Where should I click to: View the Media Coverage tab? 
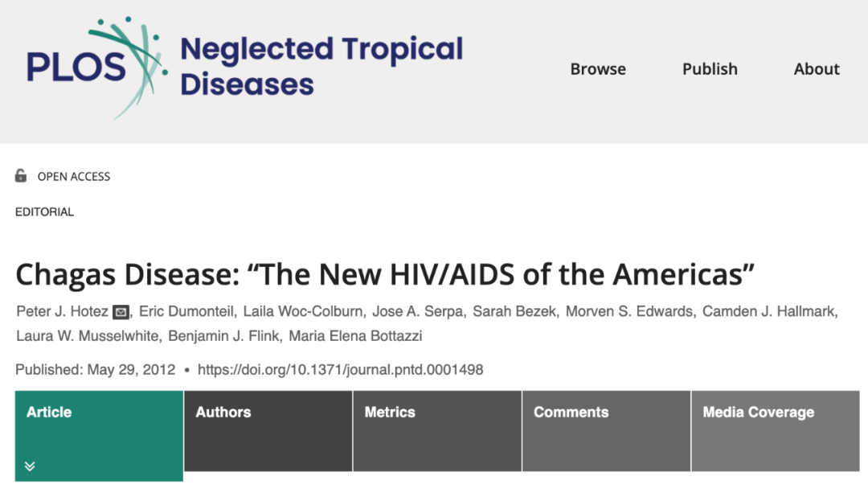pos(759,413)
